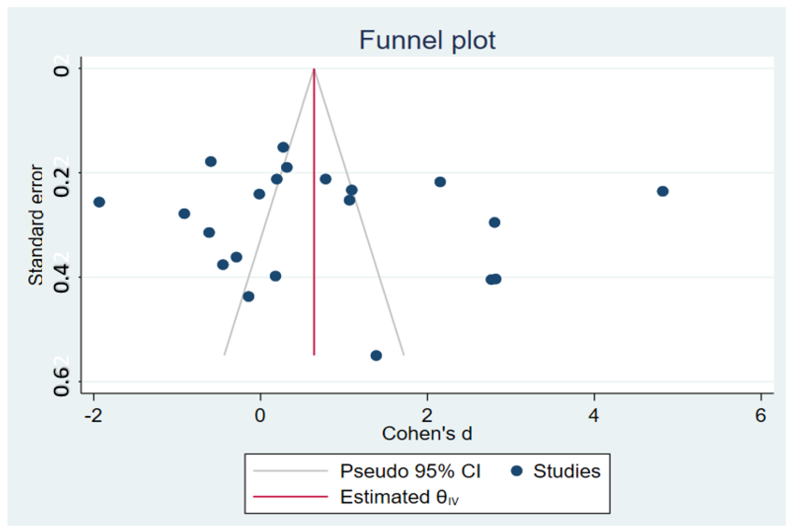Image resolution: width=792 pixels, height=532 pixels.
Task: Select the topmost study point on plot
Action: coord(283,147)
